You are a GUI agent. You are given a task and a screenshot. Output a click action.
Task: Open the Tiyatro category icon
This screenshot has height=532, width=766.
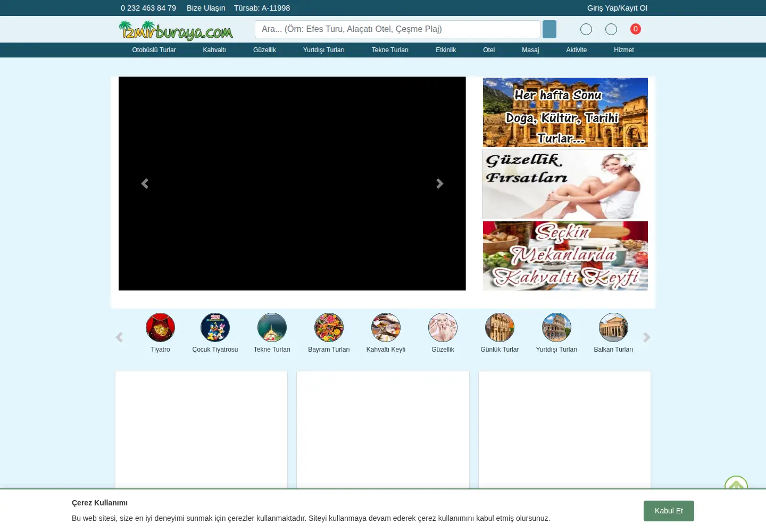(x=160, y=327)
